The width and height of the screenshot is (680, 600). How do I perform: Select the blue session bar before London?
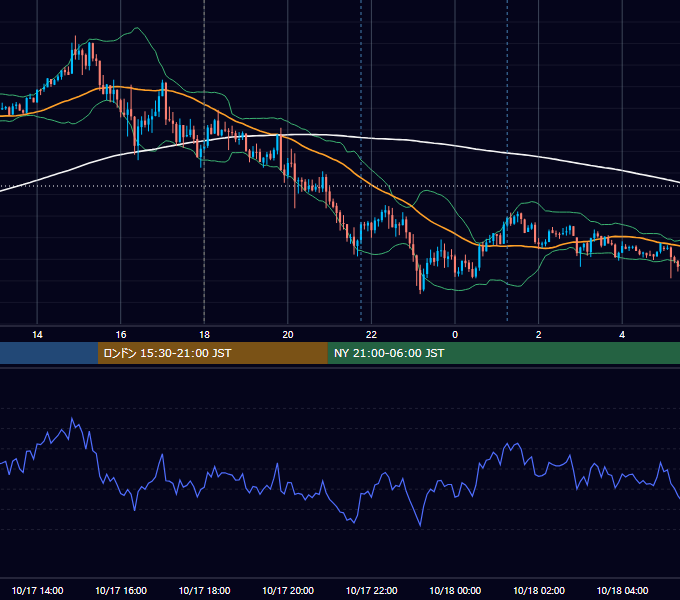pos(49,353)
